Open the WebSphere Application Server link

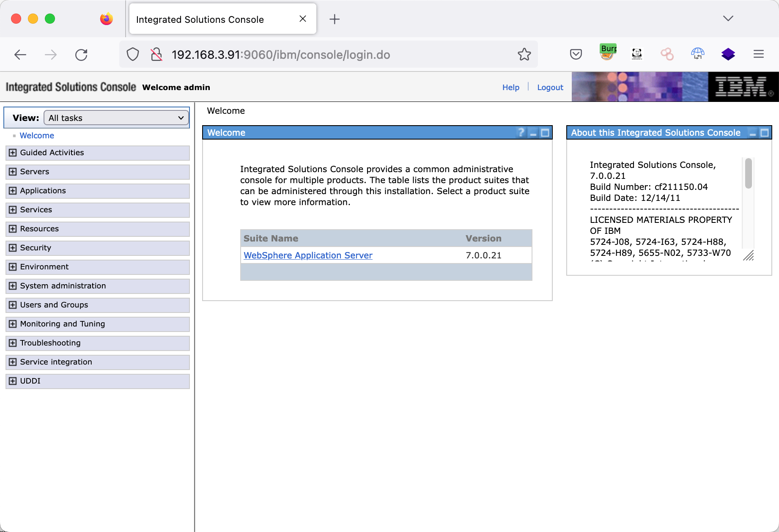click(x=308, y=255)
